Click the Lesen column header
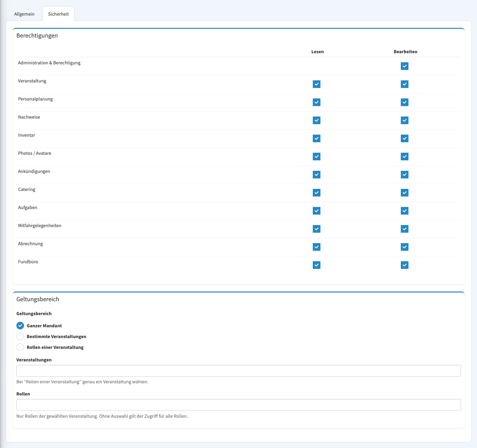The height and width of the screenshot is (448, 477). [317, 52]
